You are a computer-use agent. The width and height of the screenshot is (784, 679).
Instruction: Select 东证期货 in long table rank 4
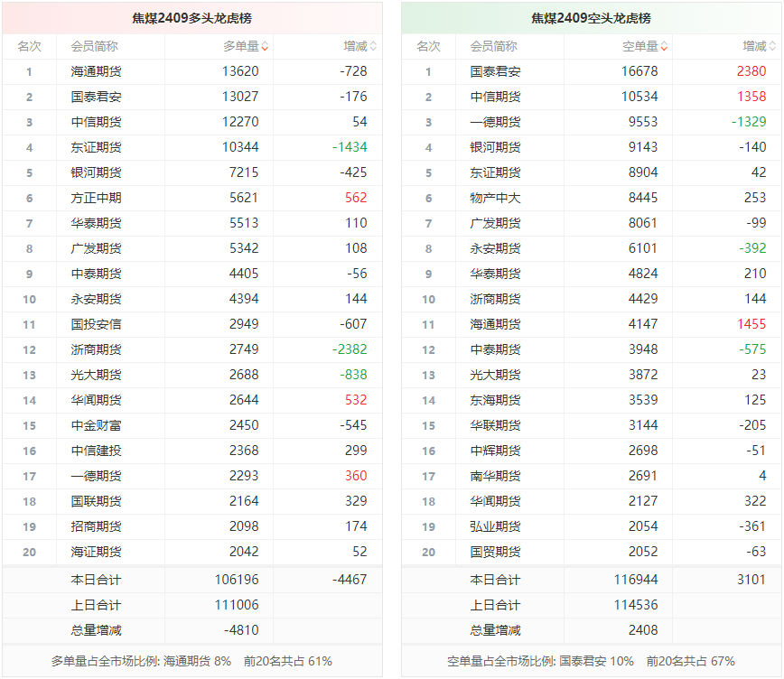pyautogui.click(x=96, y=147)
